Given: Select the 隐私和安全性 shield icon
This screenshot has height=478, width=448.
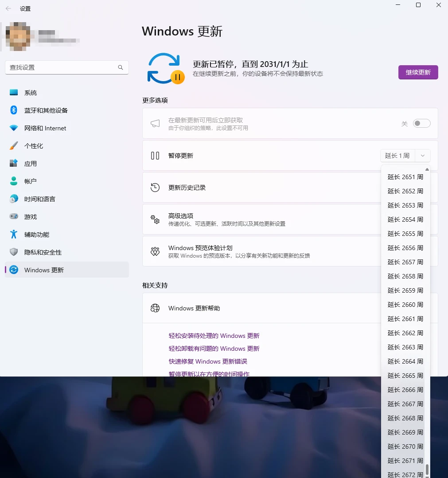Looking at the screenshot, I should (12, 252).
